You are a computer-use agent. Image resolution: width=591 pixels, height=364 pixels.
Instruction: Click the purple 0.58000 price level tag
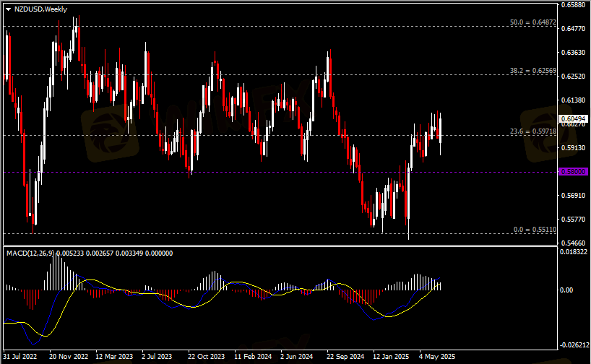[x=573, y=172]
